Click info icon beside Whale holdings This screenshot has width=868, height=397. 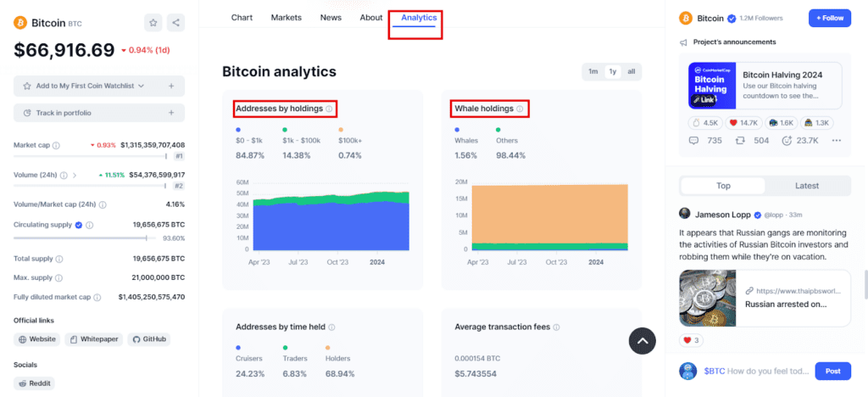520,109
